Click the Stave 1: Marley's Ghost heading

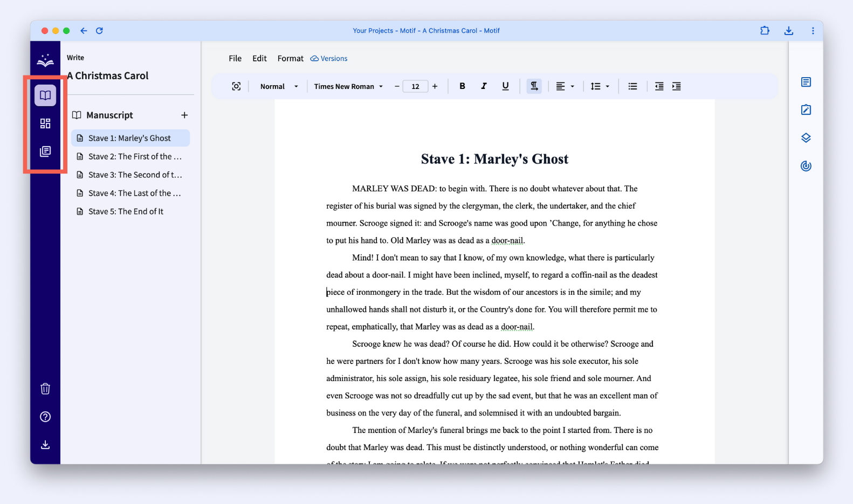pyautogui.click(x=494, y=159)
